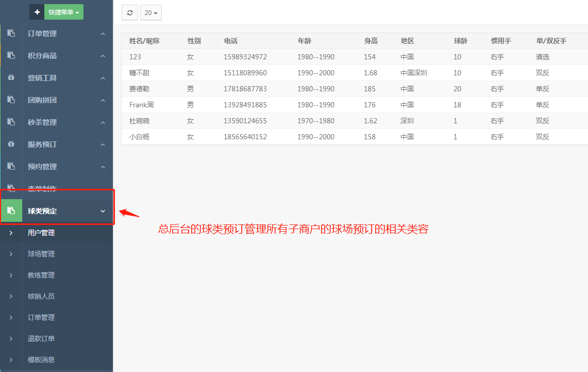Viewport: 588px width, 372px height.
Task: Click the 积分商品 sidebar icon
Action: pyautogui.click(x=11, y=56)
